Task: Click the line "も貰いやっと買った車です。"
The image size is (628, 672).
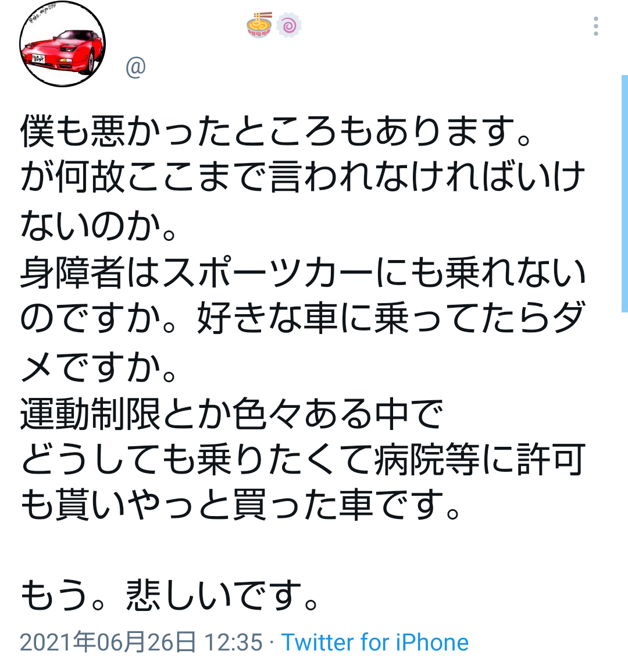Action: tap(240, 505)
